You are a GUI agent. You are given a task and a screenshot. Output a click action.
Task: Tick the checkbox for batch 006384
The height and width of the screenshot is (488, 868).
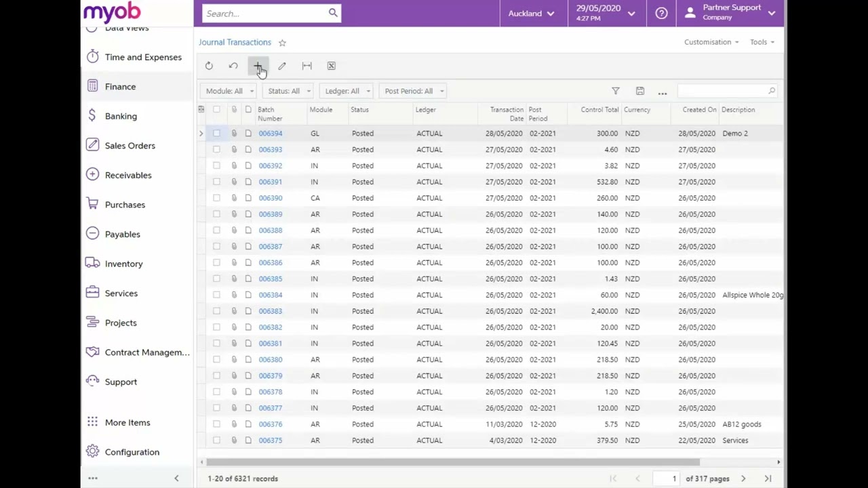click(x=216, y=295)
